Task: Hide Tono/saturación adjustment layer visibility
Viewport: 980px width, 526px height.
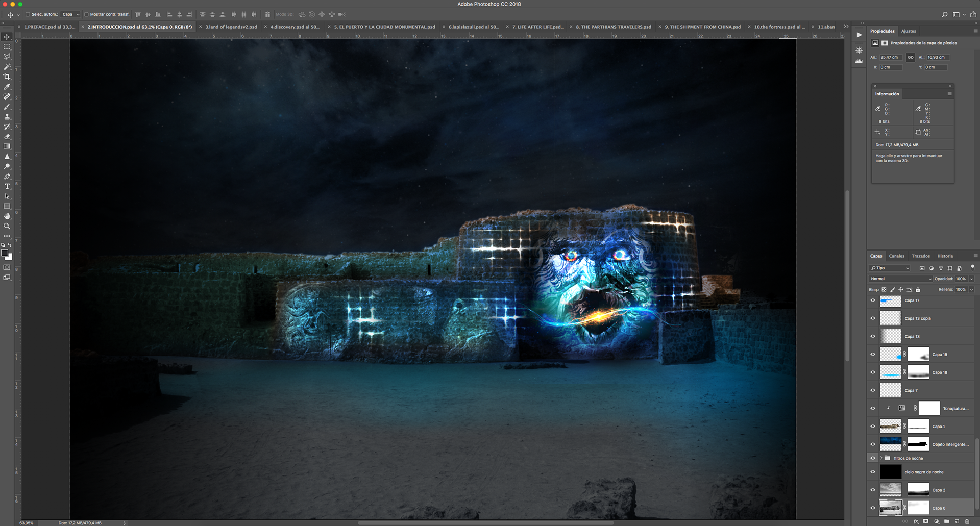Action: (873, 408)
